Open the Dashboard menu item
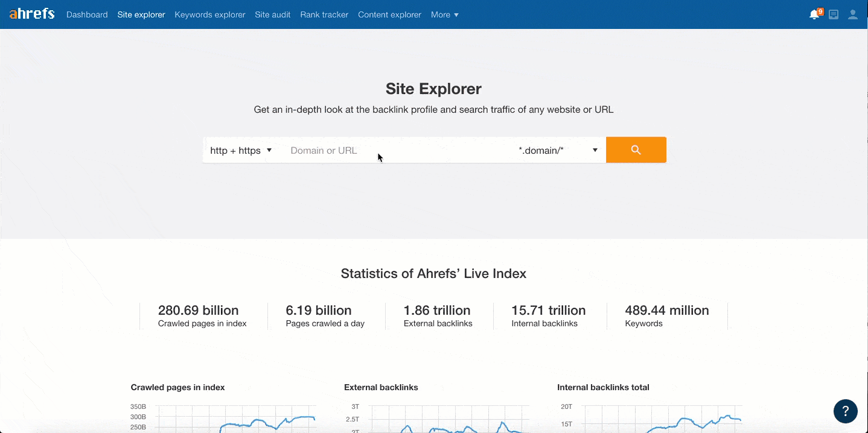The image size is (868, 433). click(87, 14)
